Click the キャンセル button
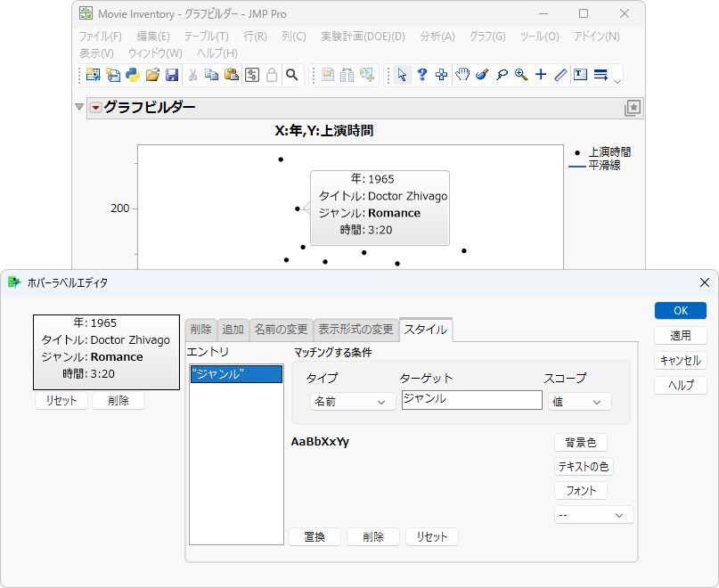Viewport: 719px width, 588px height. click(x=681, y=360)
